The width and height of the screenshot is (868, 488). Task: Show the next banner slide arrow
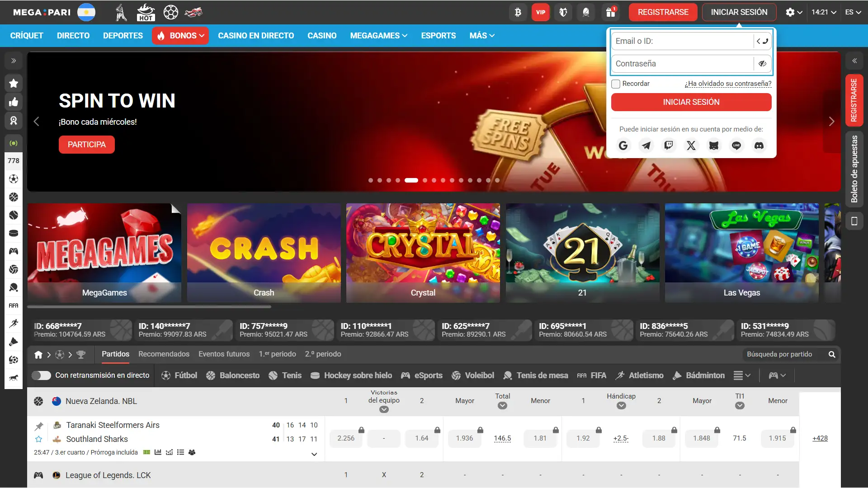[831, 122]
